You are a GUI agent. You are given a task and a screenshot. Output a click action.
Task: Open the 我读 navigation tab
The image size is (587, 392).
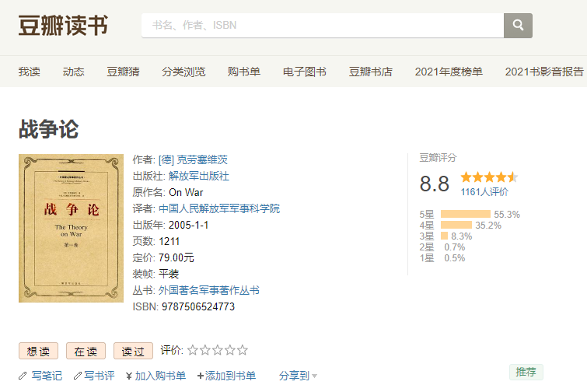[x=30, y=72]
